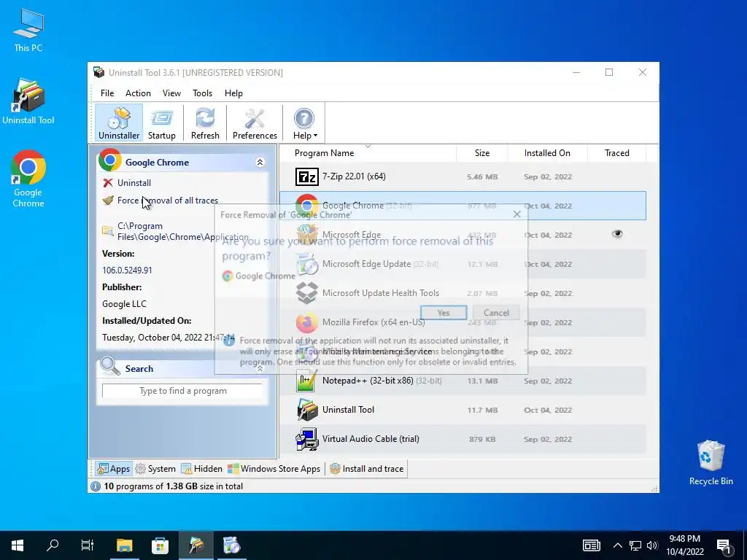
Task: Open the Action menu
Action: coord(138,93)
